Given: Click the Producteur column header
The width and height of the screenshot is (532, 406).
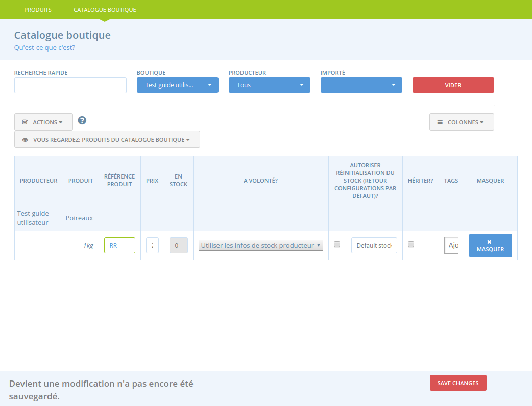Looking at the screenshot, I should [x=39, y=181].
